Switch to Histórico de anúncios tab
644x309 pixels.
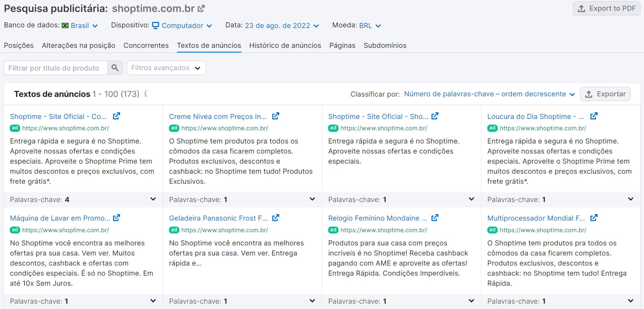[285, 45]
